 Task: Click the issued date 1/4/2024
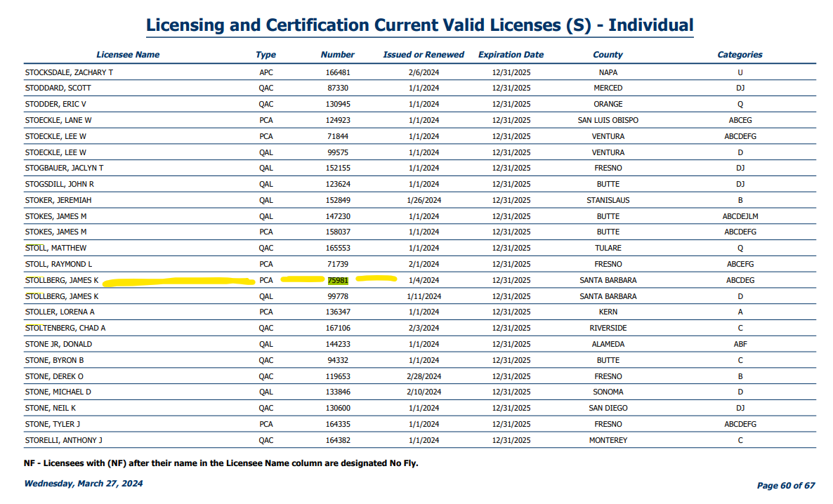click(424, 280)
